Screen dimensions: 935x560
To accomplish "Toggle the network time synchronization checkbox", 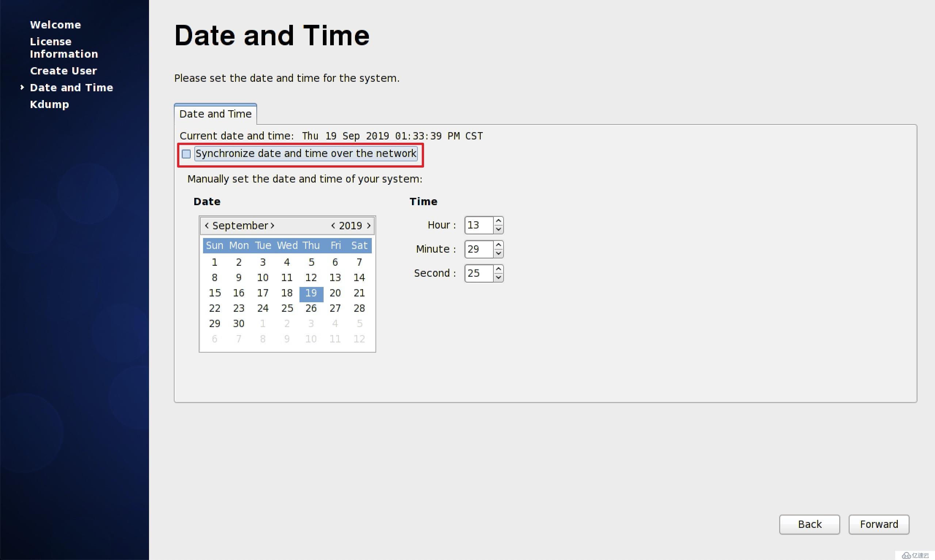I will (x=186, y=153).
